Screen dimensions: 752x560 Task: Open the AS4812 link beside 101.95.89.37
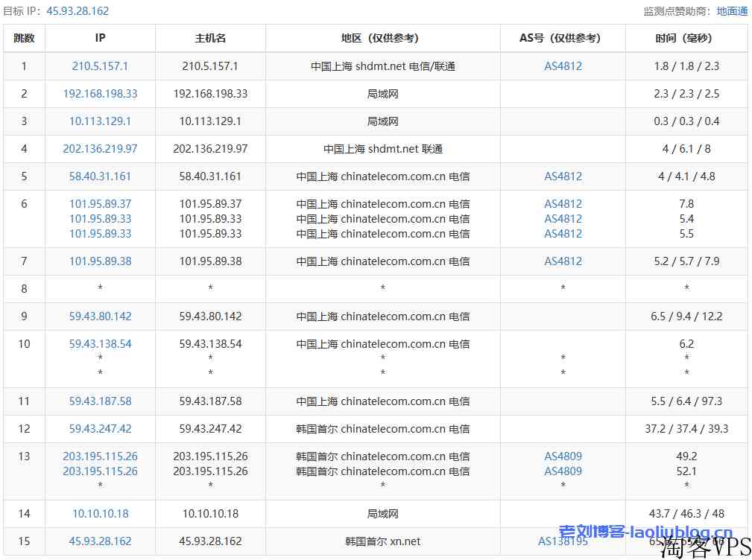[x=563, y=204]
